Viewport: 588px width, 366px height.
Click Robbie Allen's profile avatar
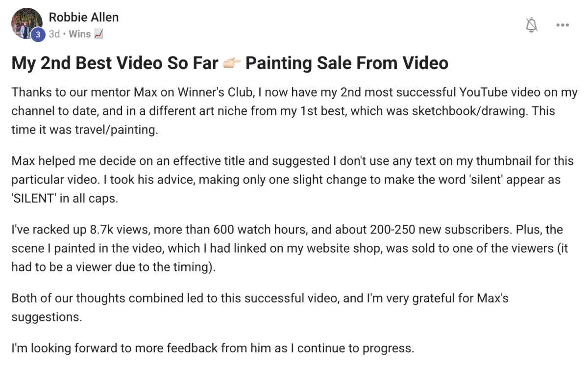point(27,24)
